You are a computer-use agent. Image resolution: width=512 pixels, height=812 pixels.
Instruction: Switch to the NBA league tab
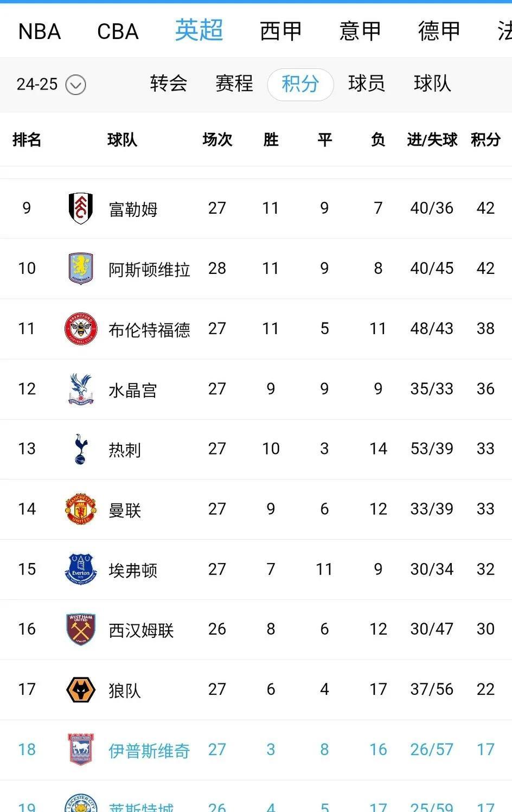pos(39,31)
